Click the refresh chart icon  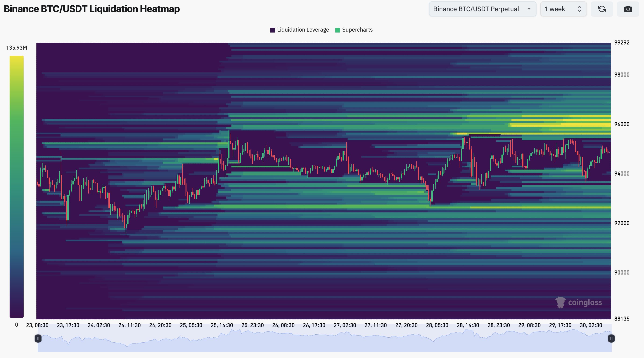click(x=602, y=9)
